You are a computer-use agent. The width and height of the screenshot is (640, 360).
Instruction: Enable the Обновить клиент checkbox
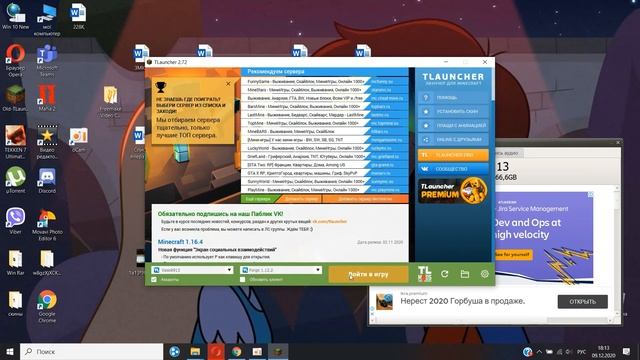242,280
